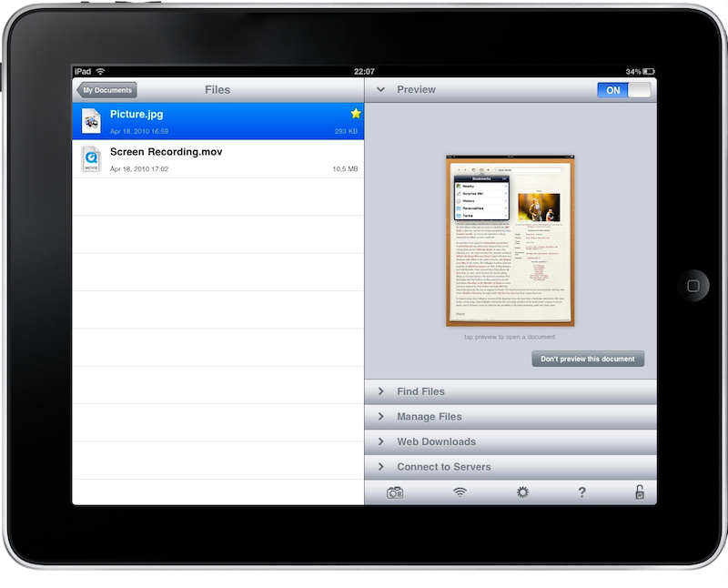Collapse the Preview panel

(x=379, y=90)
